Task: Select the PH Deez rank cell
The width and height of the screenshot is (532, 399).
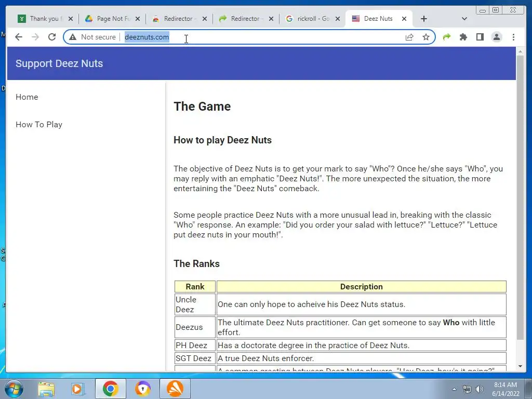Action: [x=195, y=345]
